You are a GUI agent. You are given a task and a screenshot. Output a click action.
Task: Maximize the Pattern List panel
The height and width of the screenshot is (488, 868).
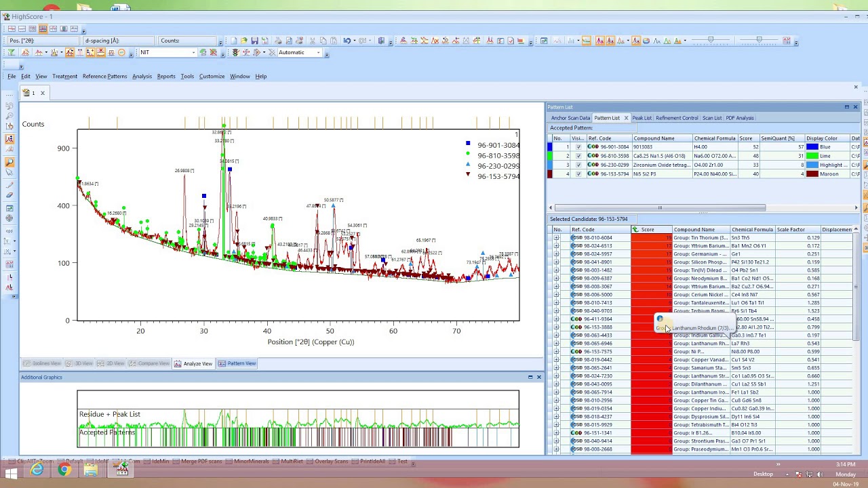coord(846,107)
